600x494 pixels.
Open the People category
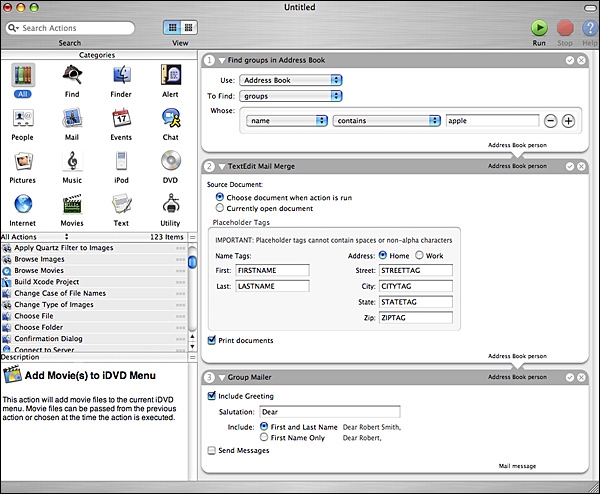point(23,118)
